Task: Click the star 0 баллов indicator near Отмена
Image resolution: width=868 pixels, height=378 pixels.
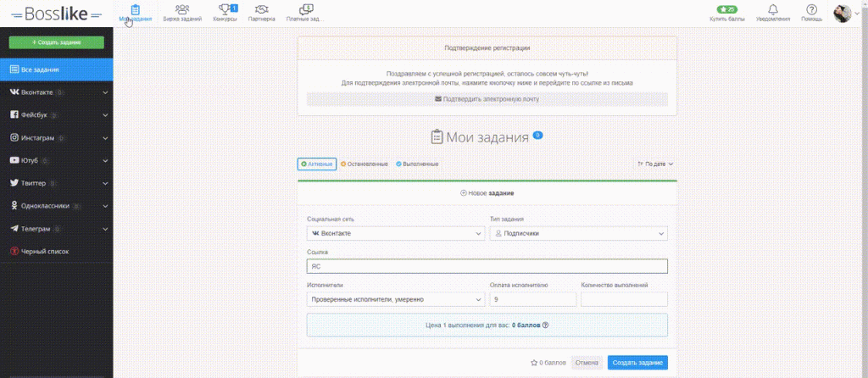Action: (x=548, y=363)
